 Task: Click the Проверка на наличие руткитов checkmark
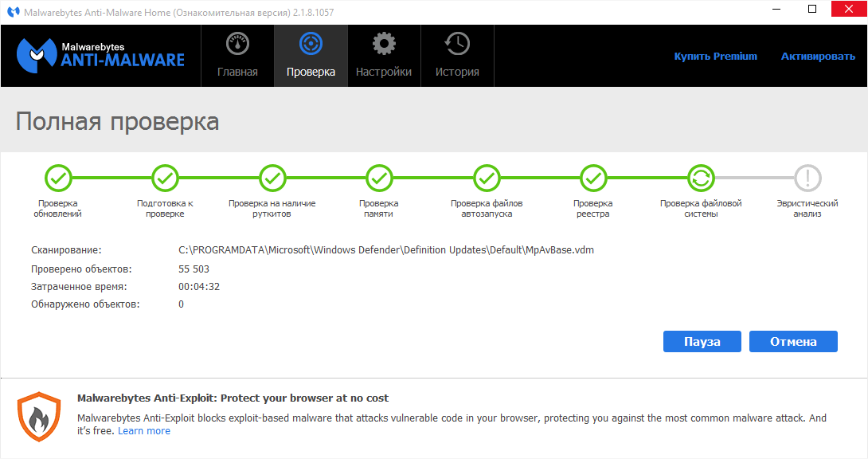tap(272, 178)
